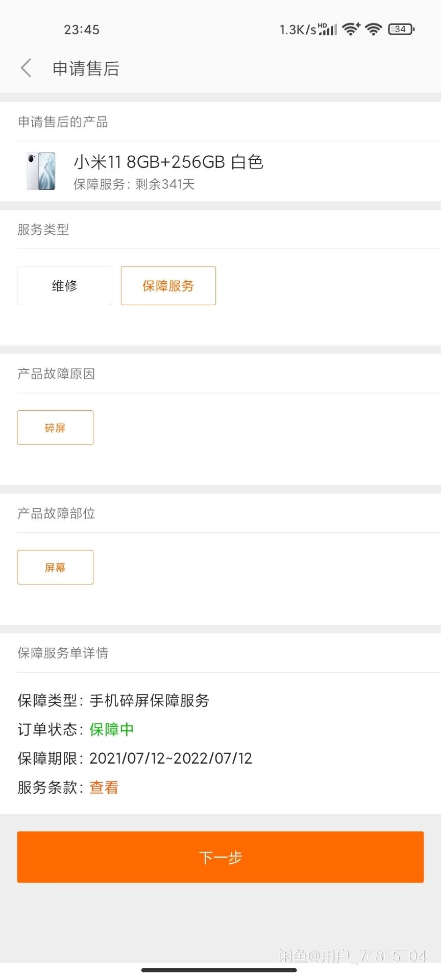Tap the battery indicator icon
The height and width of the screenshot is (980, 441).
click(x=401, y=30)
